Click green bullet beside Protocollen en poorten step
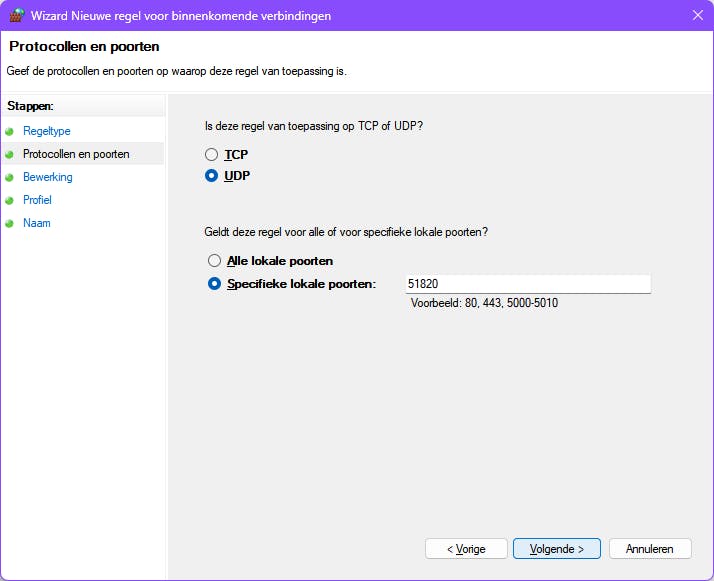This screenshot has height=581, width=714. coord(10,154)
